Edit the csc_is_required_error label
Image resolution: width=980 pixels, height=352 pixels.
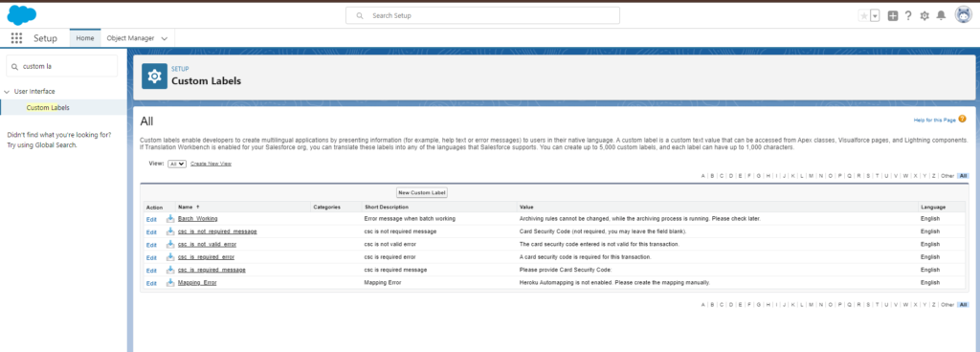pos(151,257)
